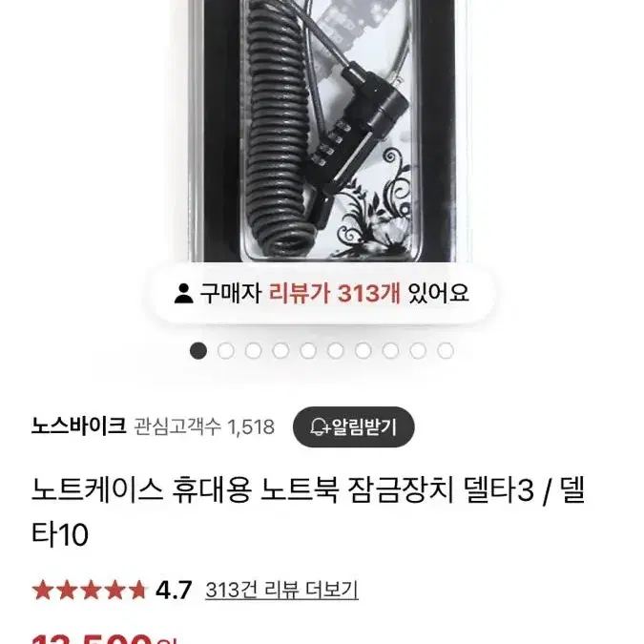This screenshot has width=644, height=644.
Task: Jump to the fourth carousel image dot
Action: [280, 351]
